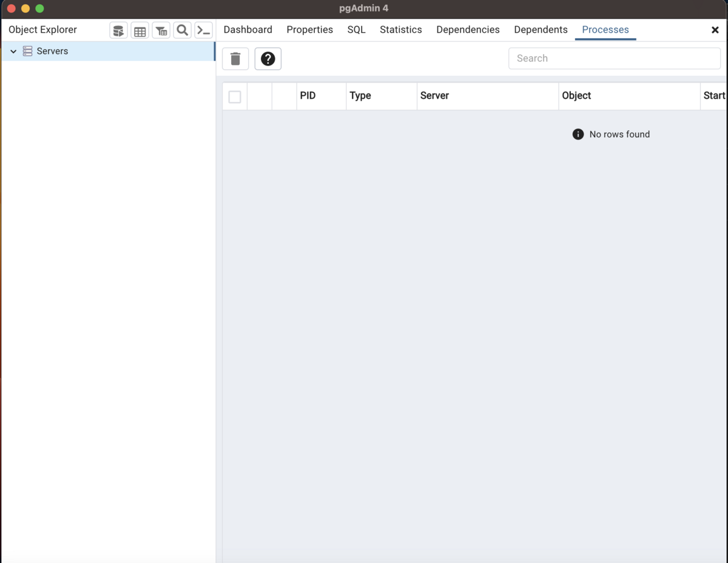Minimize pgAdmin with the yellow button
Screen dimensions: 728x563
[25, 8]
